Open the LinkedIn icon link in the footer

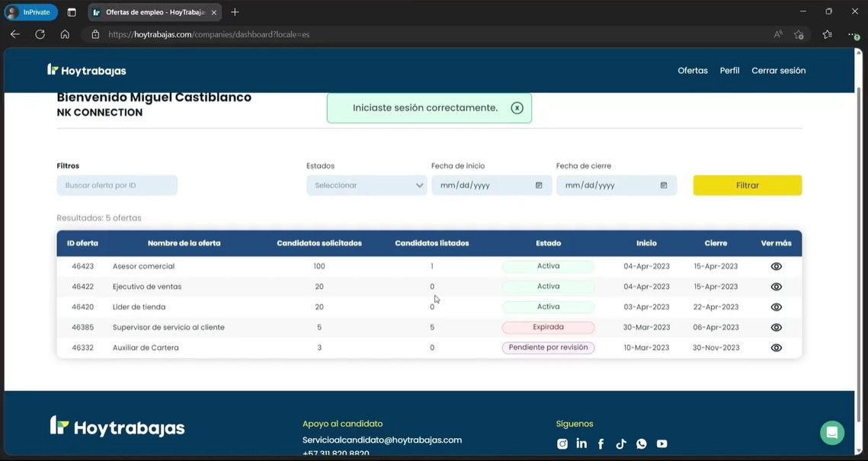(x=581, y=443)
